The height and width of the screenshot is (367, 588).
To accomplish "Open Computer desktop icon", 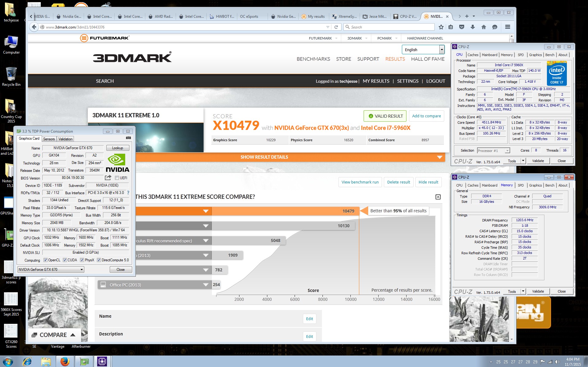I will [x=11, y=45].
